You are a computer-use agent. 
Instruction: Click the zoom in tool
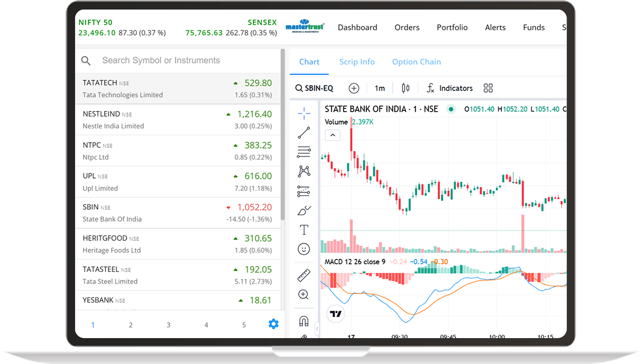tap(304, 295)
